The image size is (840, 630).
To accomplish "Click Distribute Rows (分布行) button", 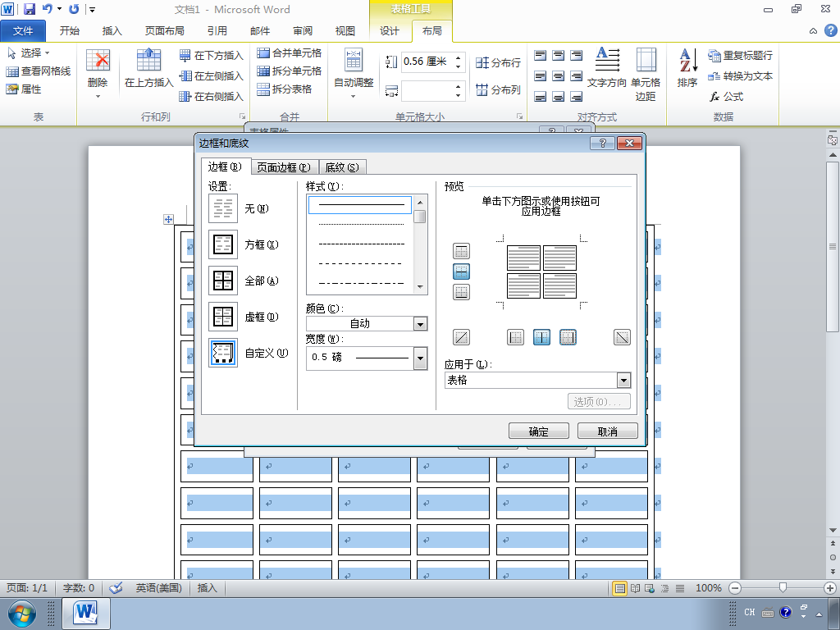I will coord(498,62).
